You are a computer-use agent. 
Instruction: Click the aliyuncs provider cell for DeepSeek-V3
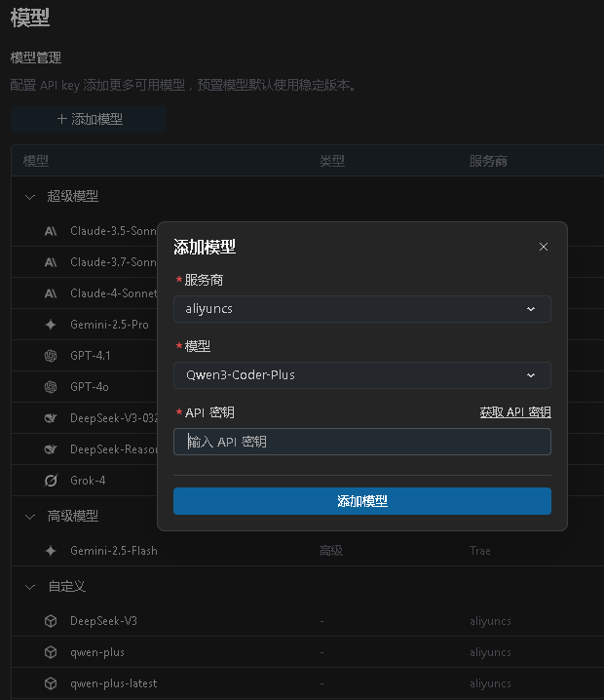pos(490,621)
